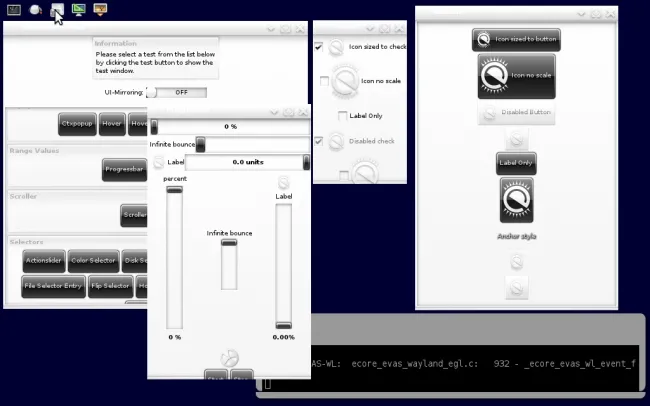Click the chevron in the main test window titlebar

[x=271, y=29]
